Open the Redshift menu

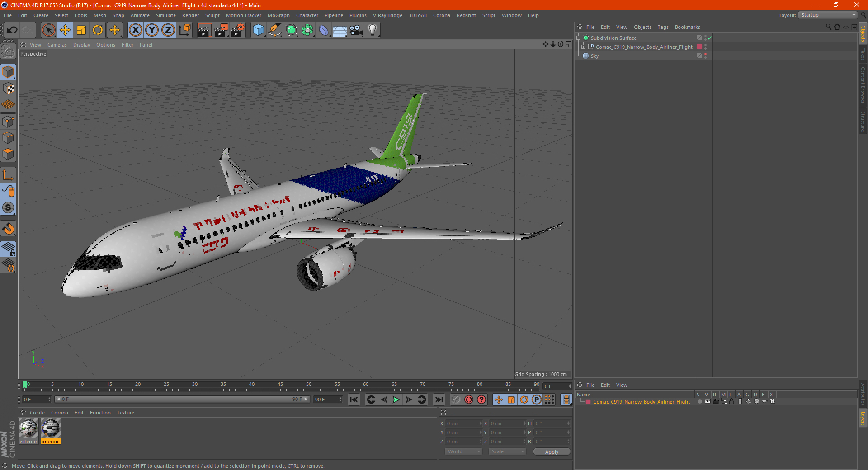click(466, 15)
